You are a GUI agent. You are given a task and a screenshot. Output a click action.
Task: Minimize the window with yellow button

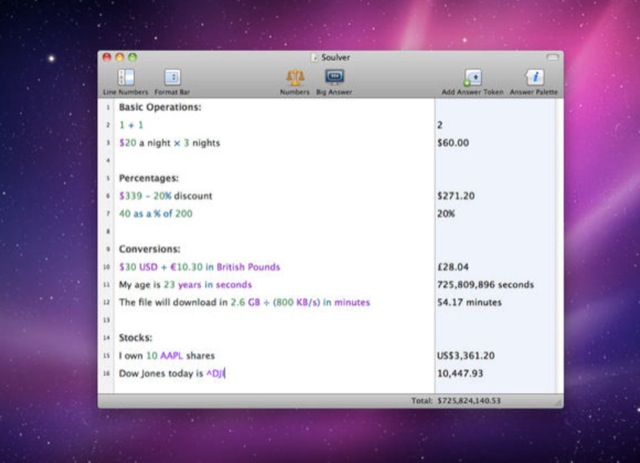tap(120, 57)
